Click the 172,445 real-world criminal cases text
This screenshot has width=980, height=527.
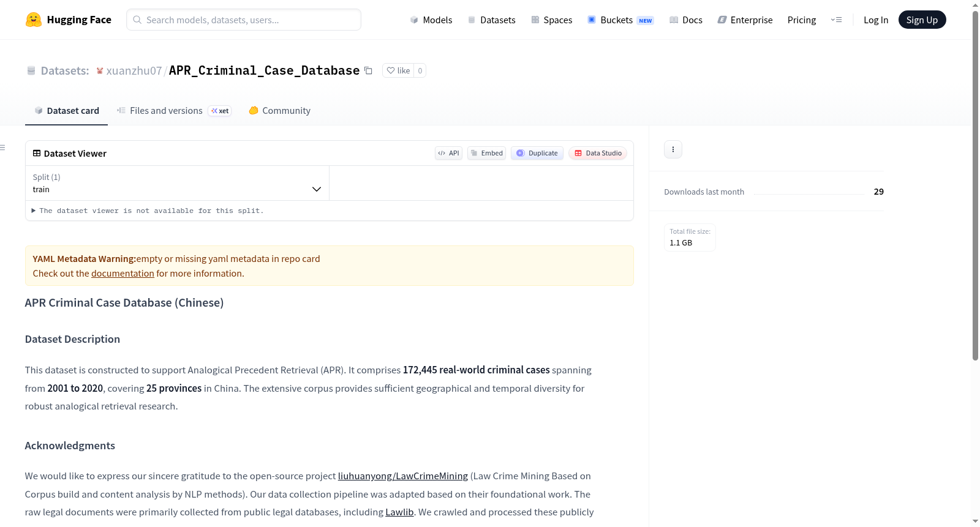coord(477,370)
